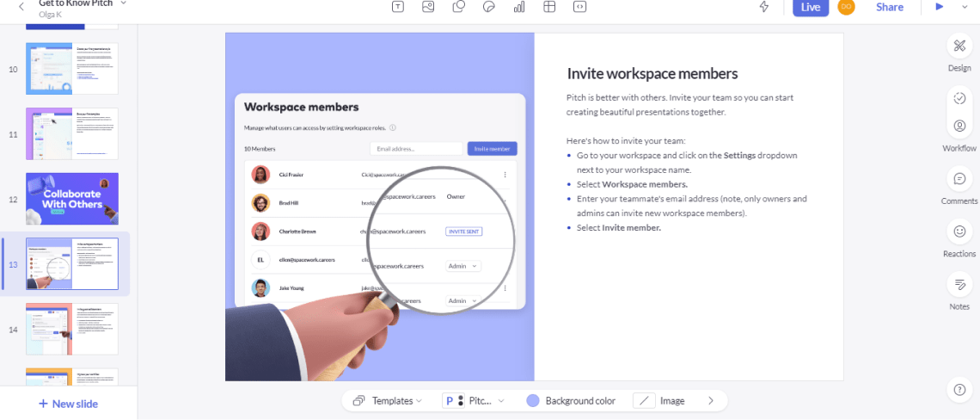Viewport: 980px width, 420px height.
Task: Open the presentation title dropdown chevron
Action: 123,3
